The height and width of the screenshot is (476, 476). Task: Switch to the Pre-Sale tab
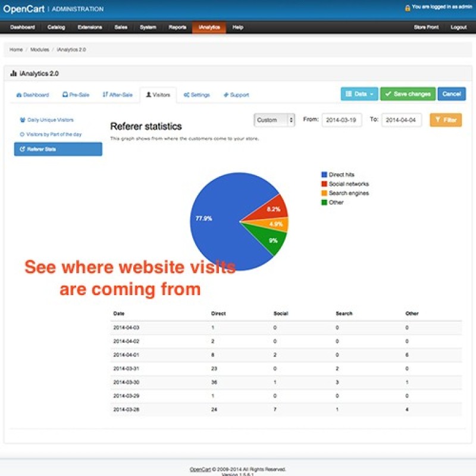[75, 94]
